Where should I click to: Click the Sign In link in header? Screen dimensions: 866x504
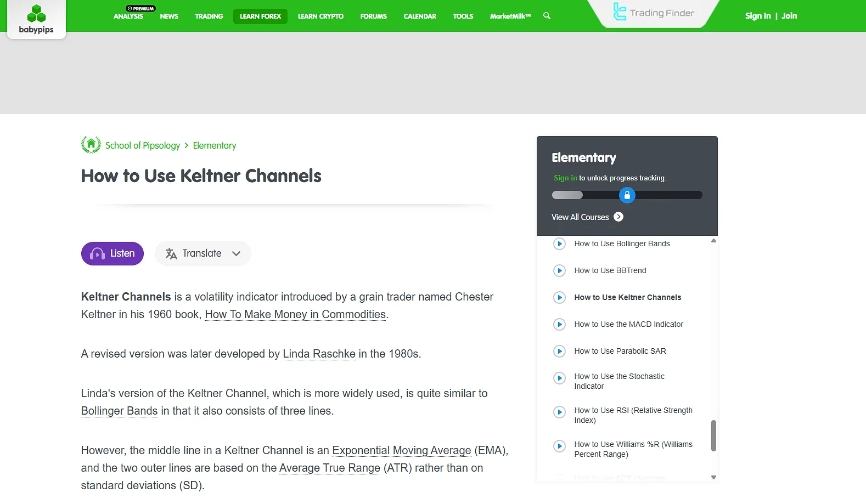pyautogui.click(x=757, y=16)
